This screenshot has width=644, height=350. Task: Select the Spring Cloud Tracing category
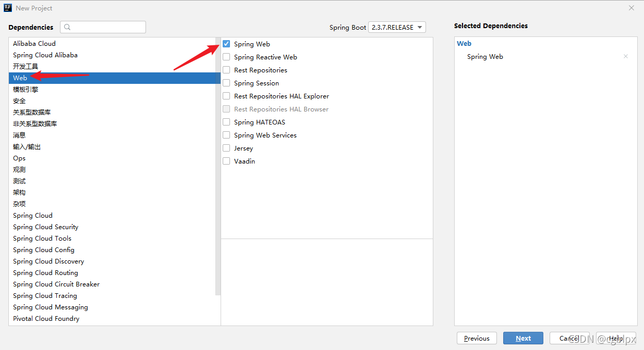point(112,296)
